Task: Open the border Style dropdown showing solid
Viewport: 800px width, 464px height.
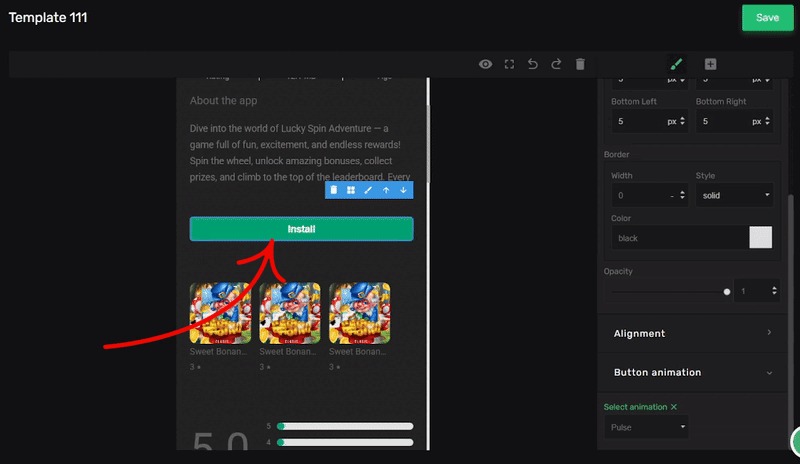Action: (734, 195)
